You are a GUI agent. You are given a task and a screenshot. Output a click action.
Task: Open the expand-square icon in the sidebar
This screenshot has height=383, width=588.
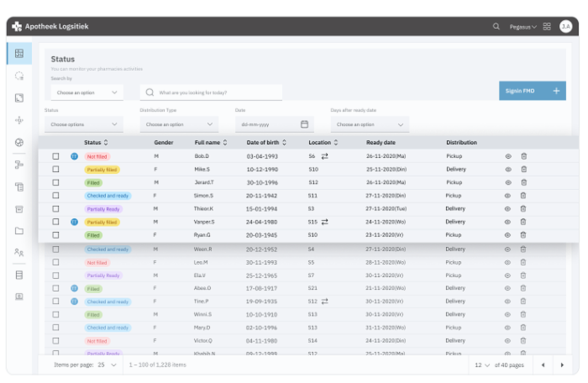click(19, 98)
